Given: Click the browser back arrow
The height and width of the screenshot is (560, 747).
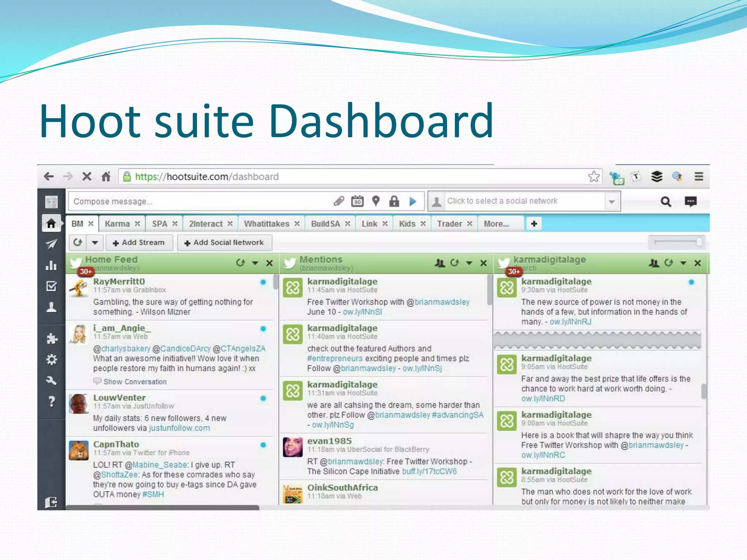Looking at the screenshot, I should tap(49, 177).
